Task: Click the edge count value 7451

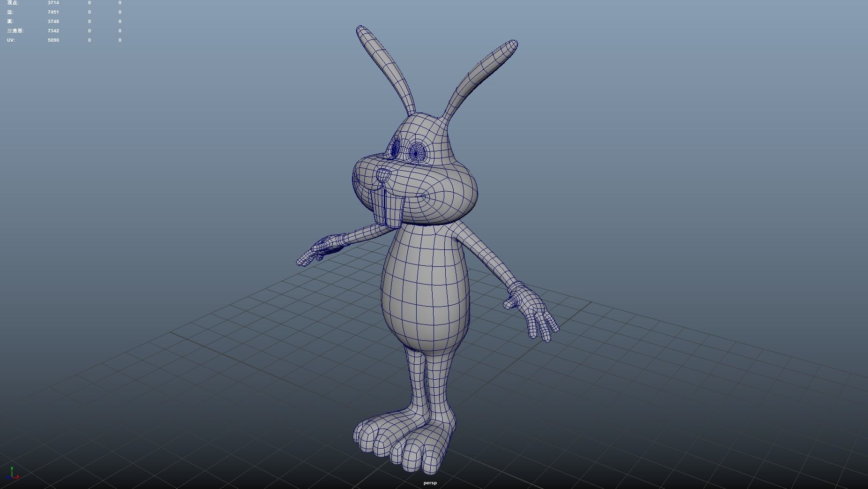Action: coord(53,12)
